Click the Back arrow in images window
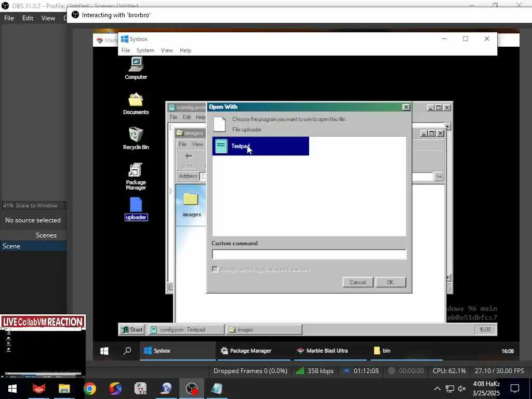Image resolution: width=532 pixels, height=399 pixels. [189, 159]
